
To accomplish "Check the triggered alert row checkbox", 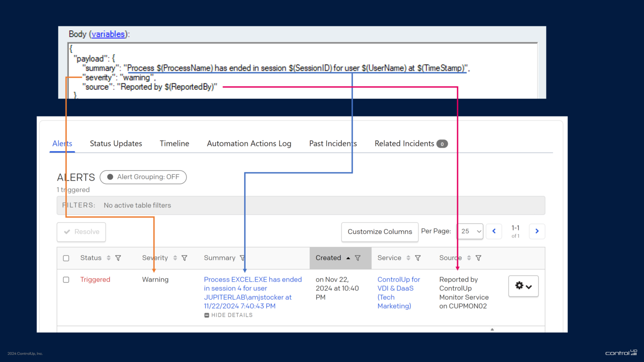I will tap(66, 279).
